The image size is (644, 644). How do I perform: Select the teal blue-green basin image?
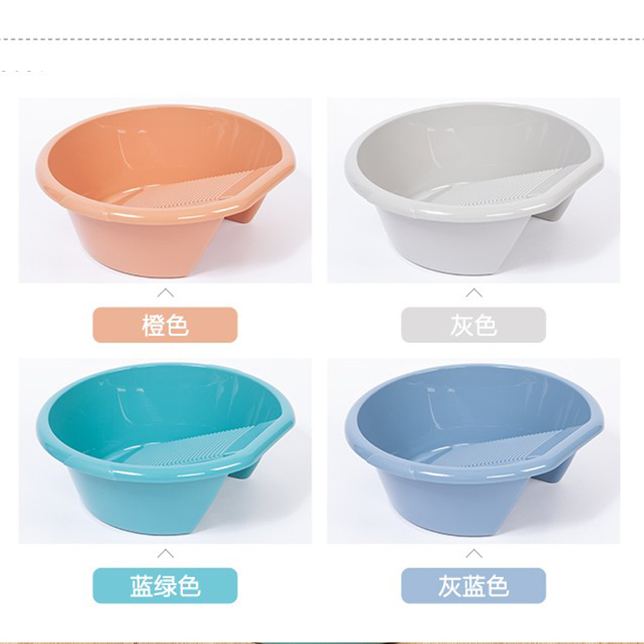pos(165,451)
